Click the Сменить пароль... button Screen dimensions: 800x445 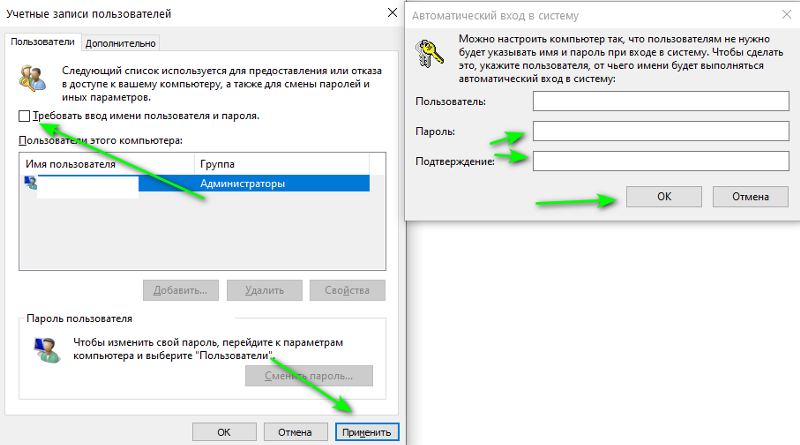tap(309, 376)
